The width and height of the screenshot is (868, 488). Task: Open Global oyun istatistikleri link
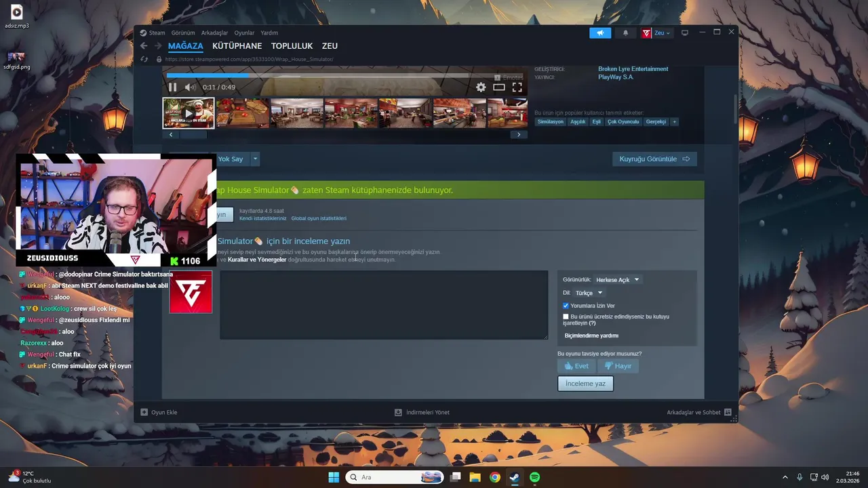tap(319, 218)
